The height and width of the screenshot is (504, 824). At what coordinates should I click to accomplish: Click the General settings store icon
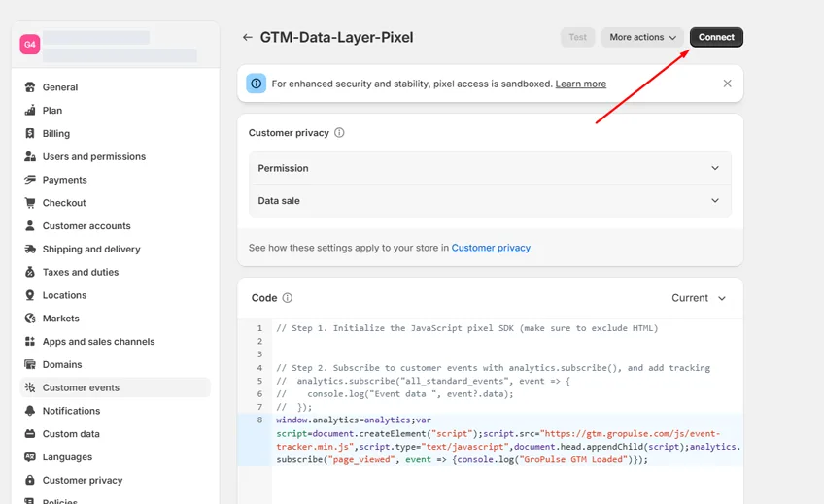point(30,87)
